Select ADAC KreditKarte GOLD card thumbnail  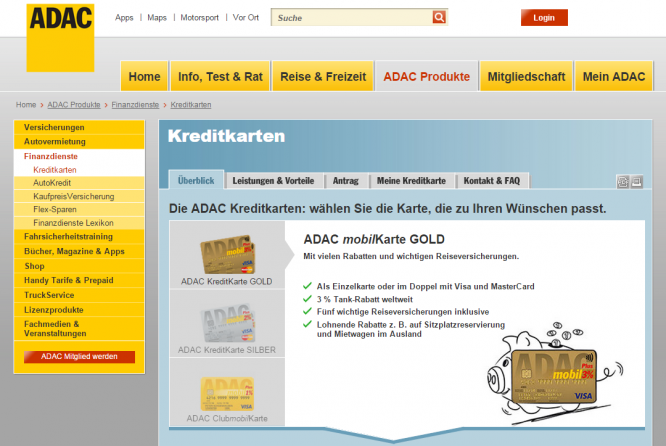[x=227, y=255]
